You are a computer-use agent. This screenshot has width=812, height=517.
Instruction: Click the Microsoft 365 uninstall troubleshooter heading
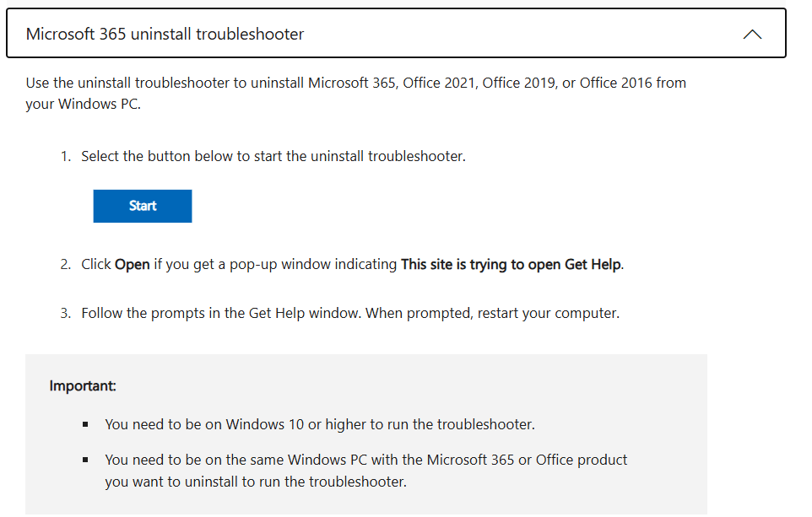pyautogui.click(x=165, y=34)
